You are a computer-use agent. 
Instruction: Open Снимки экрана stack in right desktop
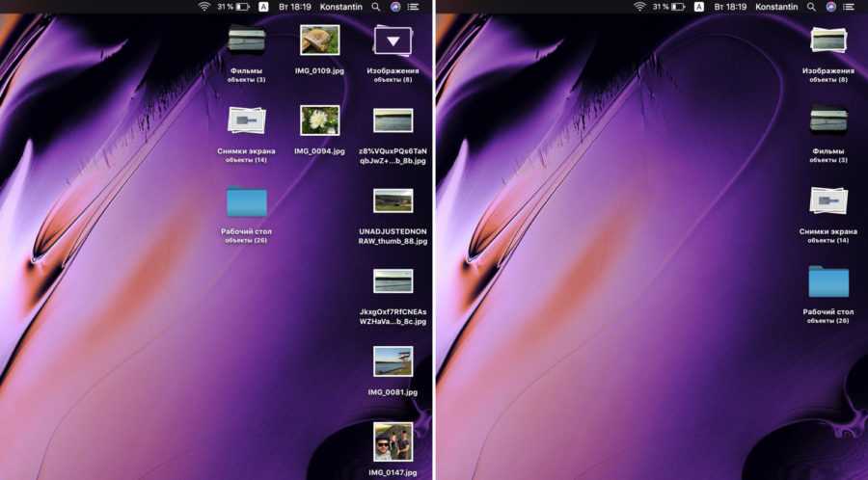pyautogui.click(x=828, y=200)
